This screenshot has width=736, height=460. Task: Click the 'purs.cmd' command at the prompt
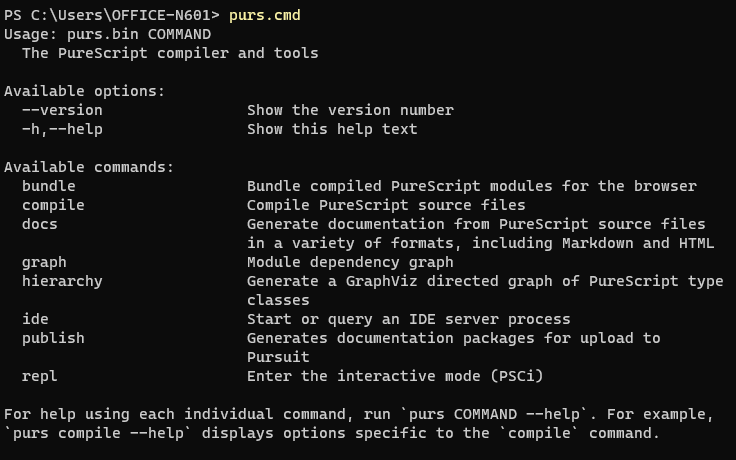(264, 15)
